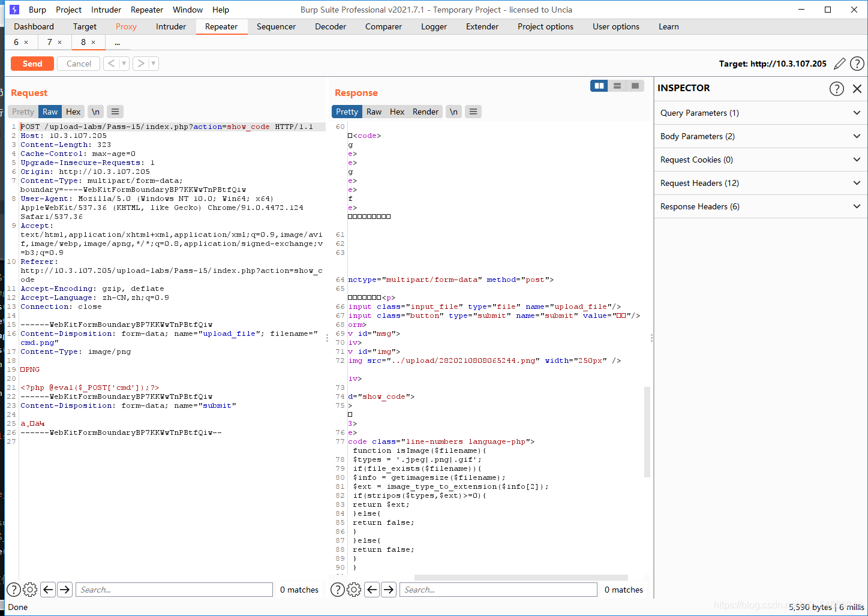Open the Sequencer tab

pos(276,26)
